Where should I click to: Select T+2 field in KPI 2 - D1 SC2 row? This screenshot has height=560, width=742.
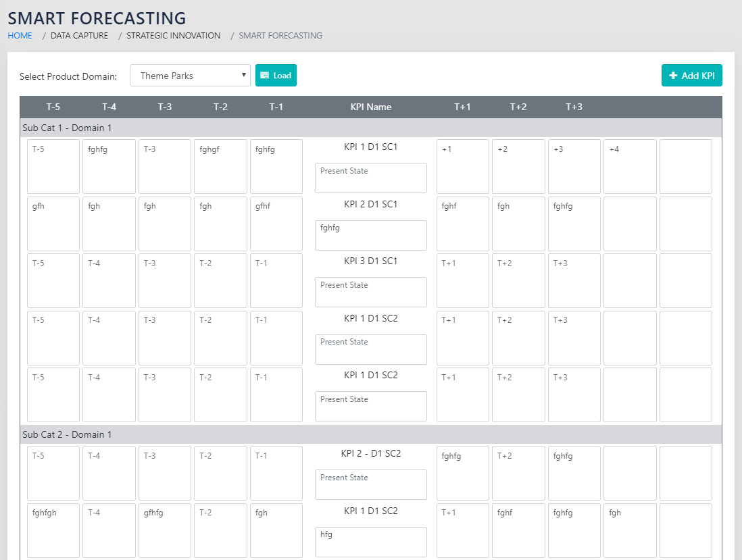click(x=518, y=473)
